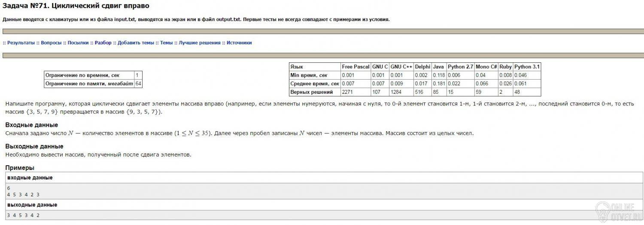The height and width of the screenshot is (225, 644).
Task: Click the Java column header
Action: [438, 67]
